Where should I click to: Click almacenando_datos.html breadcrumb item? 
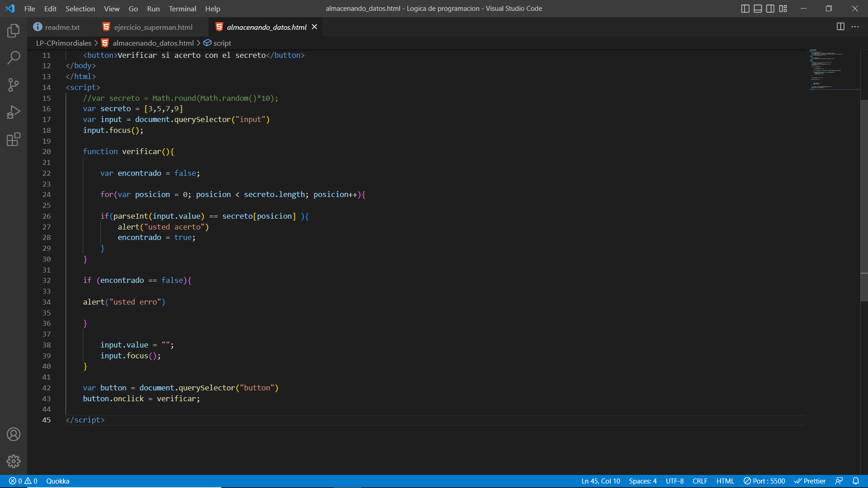click(x=153, y=43)
